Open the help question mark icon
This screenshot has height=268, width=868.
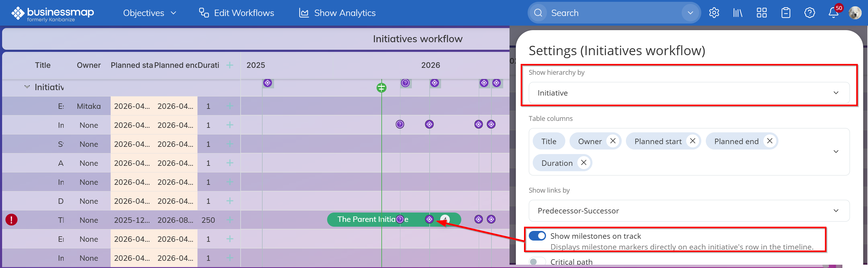coord(810,13)
